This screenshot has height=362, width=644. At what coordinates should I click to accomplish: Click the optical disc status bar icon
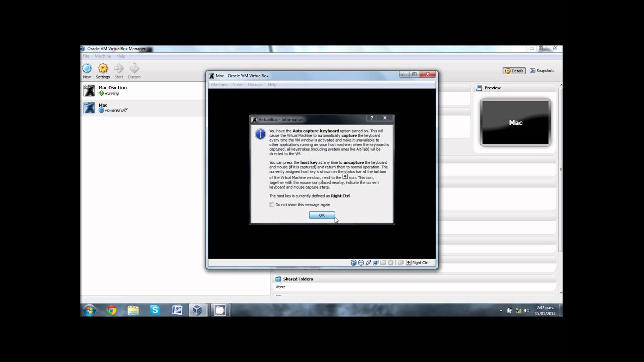(361, 263)
